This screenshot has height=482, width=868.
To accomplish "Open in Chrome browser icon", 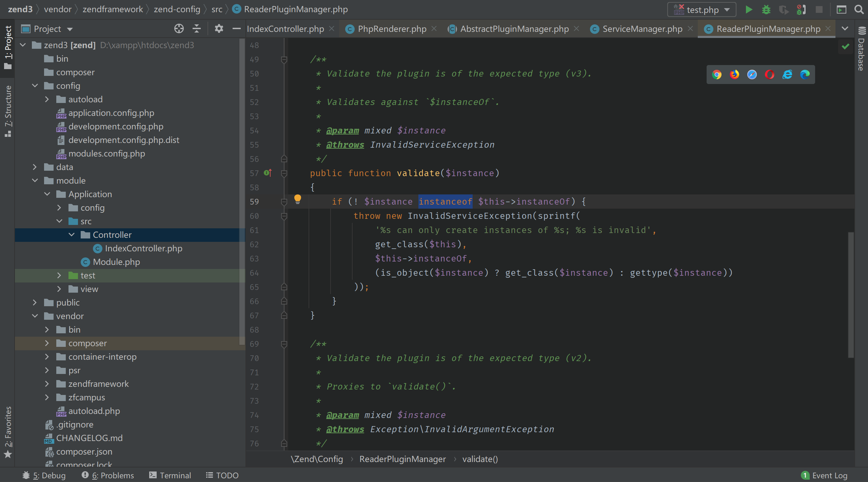I will pos(717,75).
